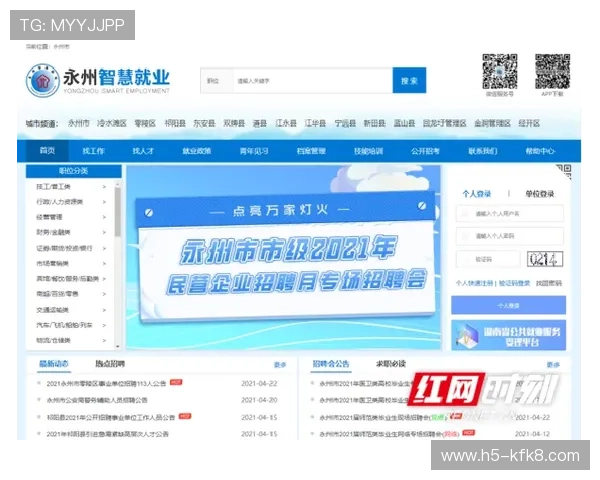Open the 2021年祁阳县引进急需紧缺高层次人才公告 notice
The image size is (600, 480).
(108, 434)
